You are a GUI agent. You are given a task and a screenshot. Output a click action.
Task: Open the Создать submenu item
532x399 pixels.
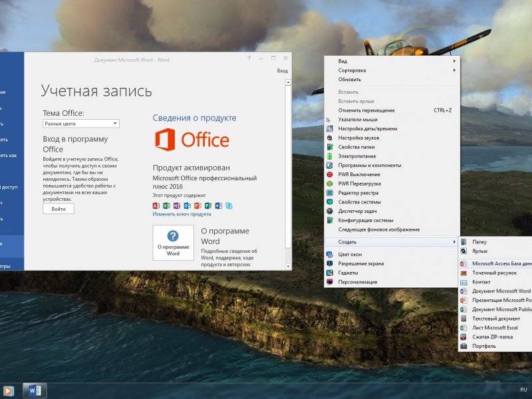coord(392,242)
